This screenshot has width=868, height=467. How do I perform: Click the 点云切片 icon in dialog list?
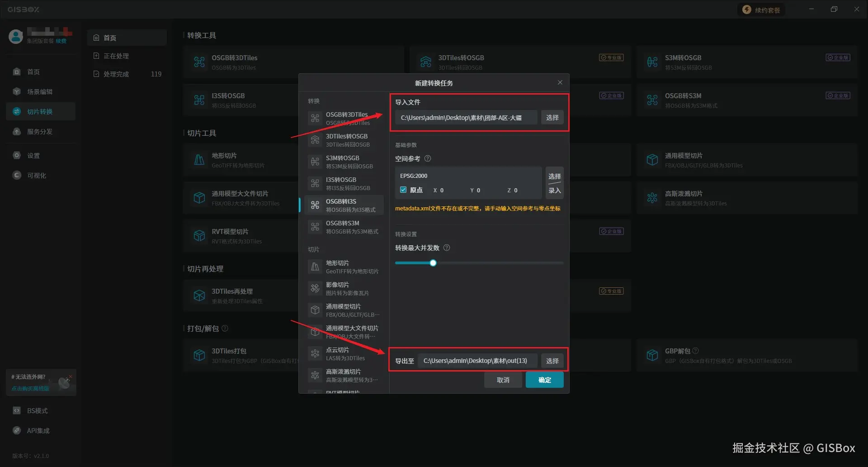coord(315,353)
